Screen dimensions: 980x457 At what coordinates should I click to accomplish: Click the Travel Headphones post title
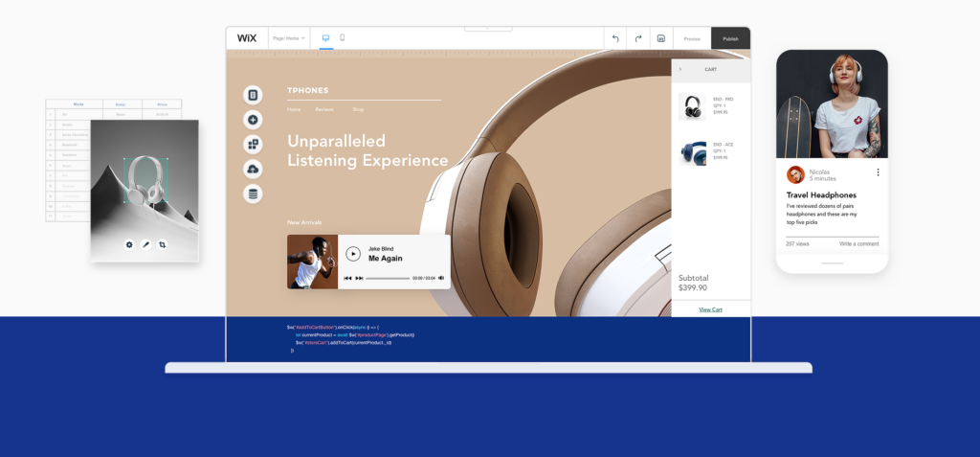821,195
